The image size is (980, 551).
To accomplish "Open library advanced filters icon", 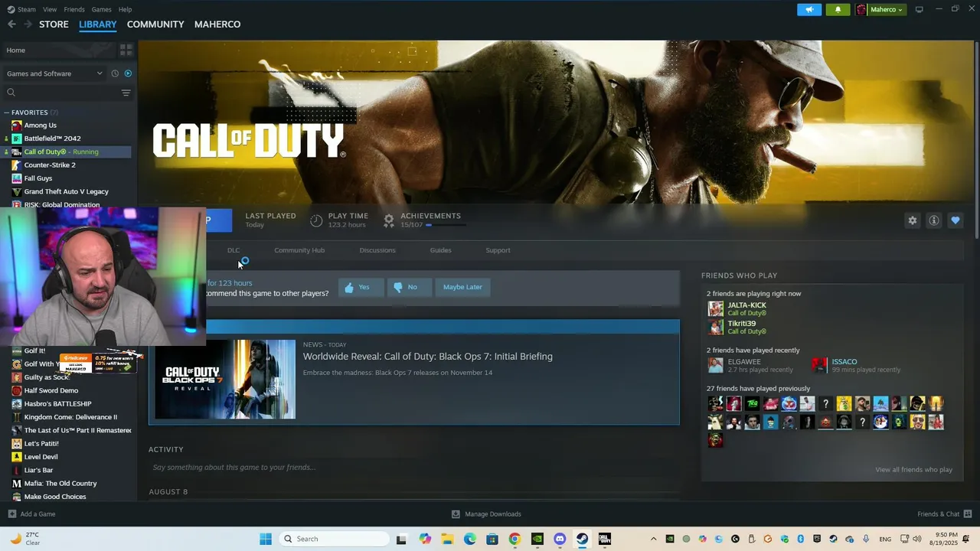I will (x=126, y=93).
